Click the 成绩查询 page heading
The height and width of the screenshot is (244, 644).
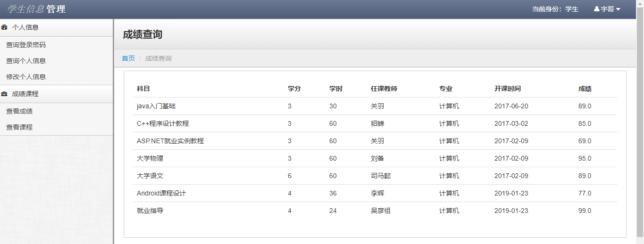coord(142,34)
